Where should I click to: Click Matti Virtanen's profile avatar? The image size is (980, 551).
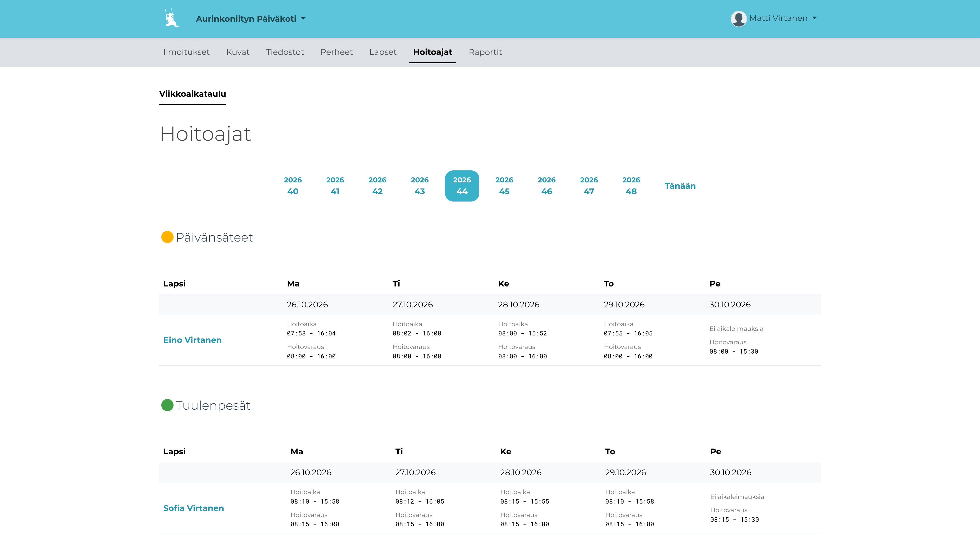pos(738,18)
